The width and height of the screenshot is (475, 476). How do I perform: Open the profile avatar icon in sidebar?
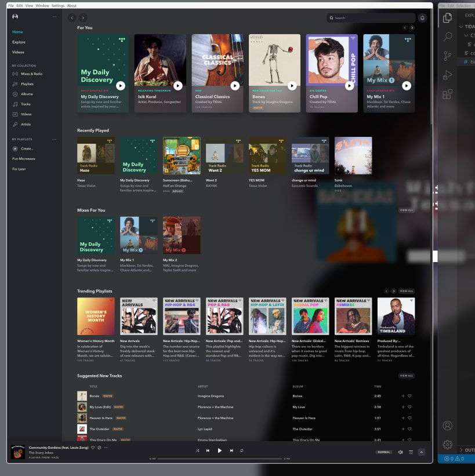[15, 17]
